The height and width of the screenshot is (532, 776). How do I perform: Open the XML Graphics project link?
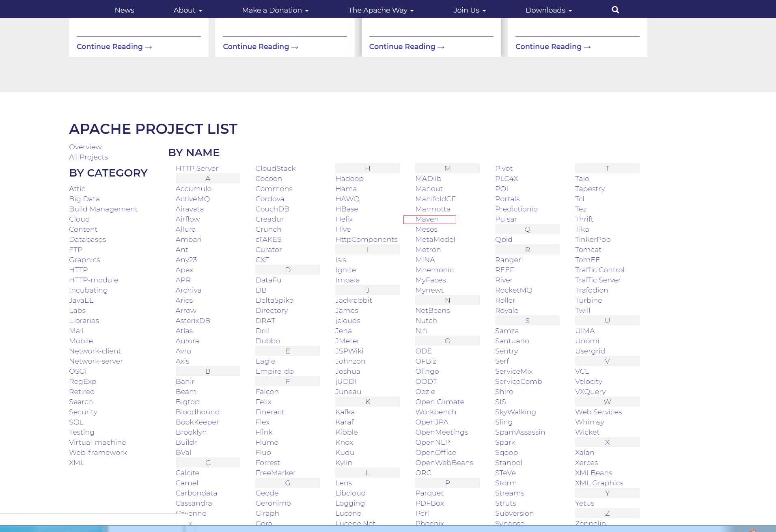[599, 483]
